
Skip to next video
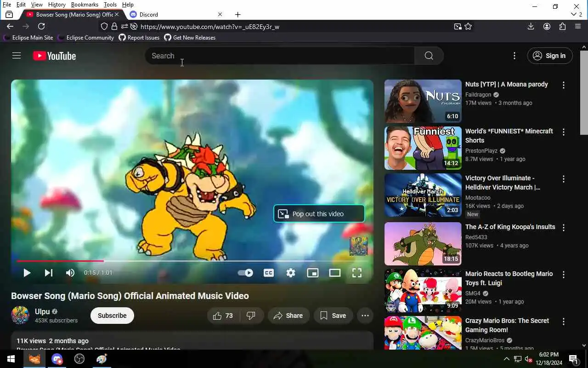click(48, 273)
